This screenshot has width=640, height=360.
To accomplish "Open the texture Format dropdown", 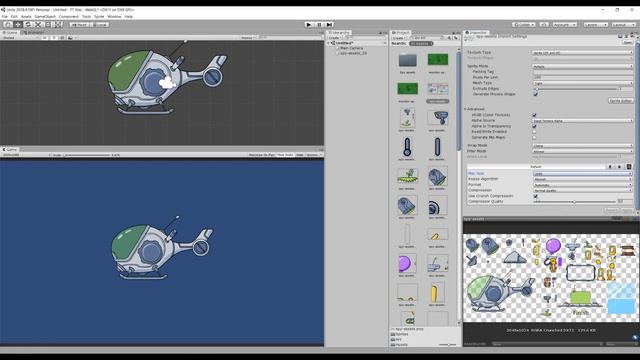I will 582,185.
